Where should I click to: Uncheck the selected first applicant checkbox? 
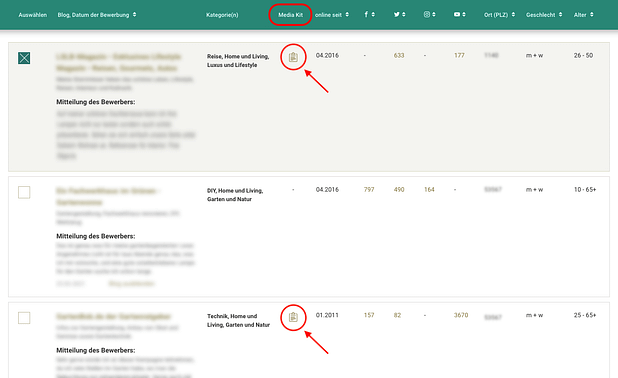(x=24, y=58)
